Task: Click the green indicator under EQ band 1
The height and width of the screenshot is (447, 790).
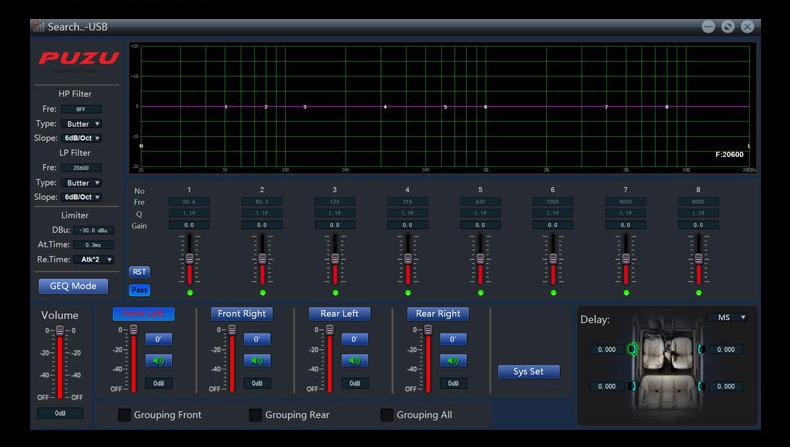Action: (190, 293)
